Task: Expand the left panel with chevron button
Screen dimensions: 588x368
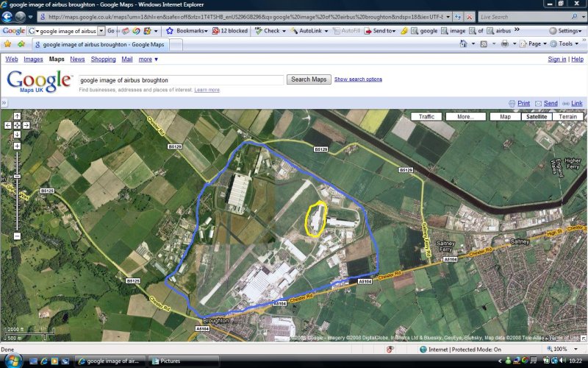Action: (x=4, y=104)
